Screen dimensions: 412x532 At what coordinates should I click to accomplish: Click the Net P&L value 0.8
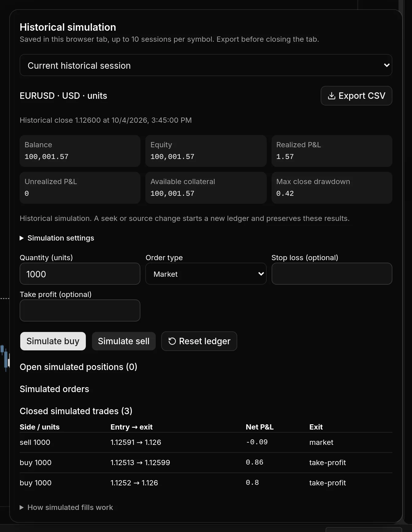pos(252,483)
